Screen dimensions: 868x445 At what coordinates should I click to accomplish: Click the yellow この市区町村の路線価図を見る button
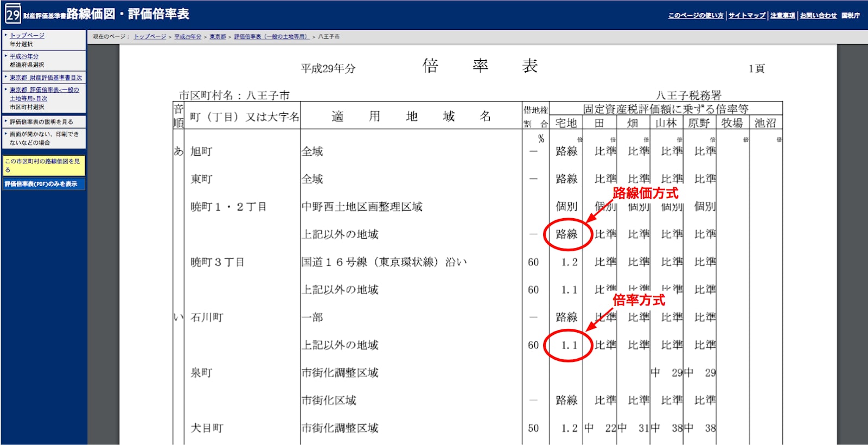coord(43,166)
